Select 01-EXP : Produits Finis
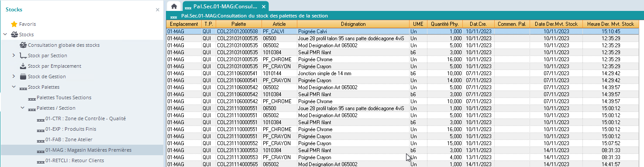The width and height of the screenshot is (644, 167). [x=71, y=129]
